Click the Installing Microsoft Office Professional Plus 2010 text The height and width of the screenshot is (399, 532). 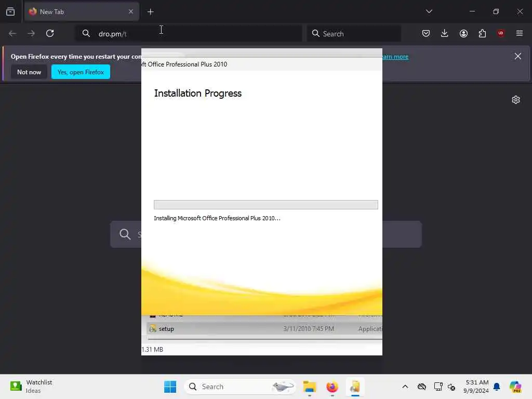[x=217, y=218]
